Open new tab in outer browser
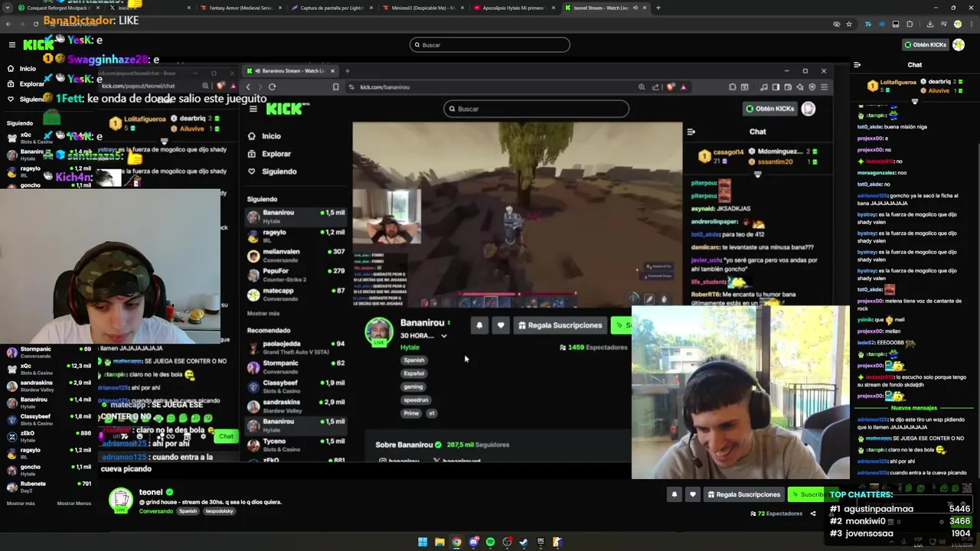The image size is (980, 551). pos(658,8)
